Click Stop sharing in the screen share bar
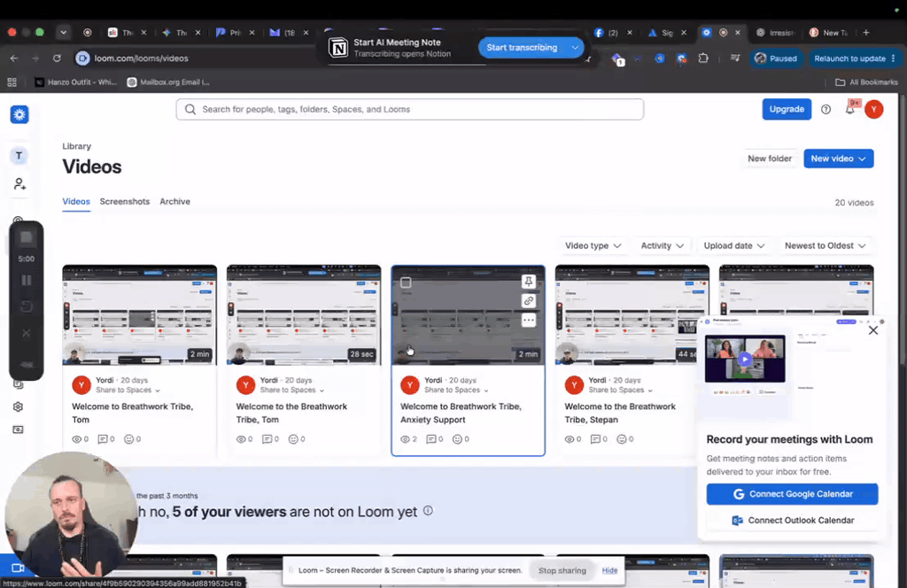The height and width of the screenshot is (588, 907). tap(562, 570)
